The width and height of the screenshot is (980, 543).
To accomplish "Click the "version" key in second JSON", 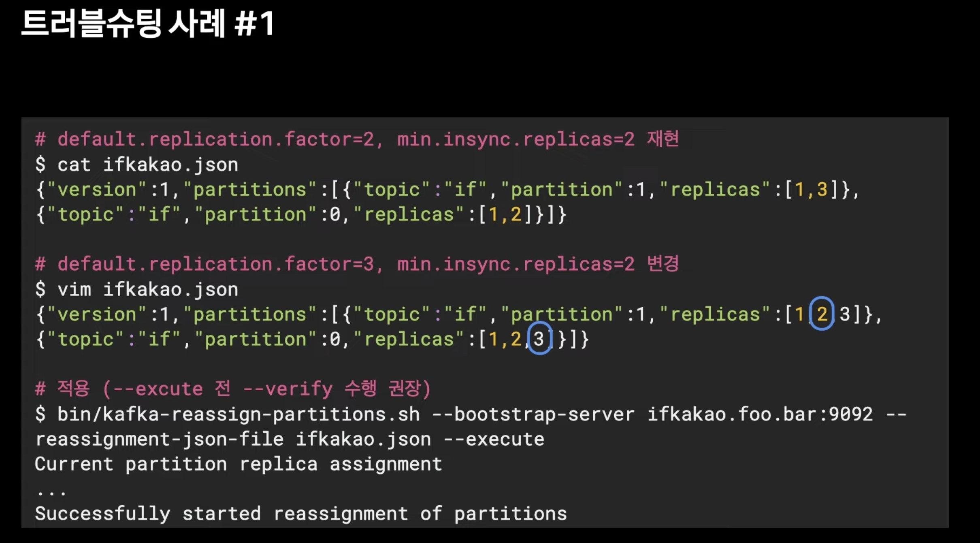I will [96, 314].
